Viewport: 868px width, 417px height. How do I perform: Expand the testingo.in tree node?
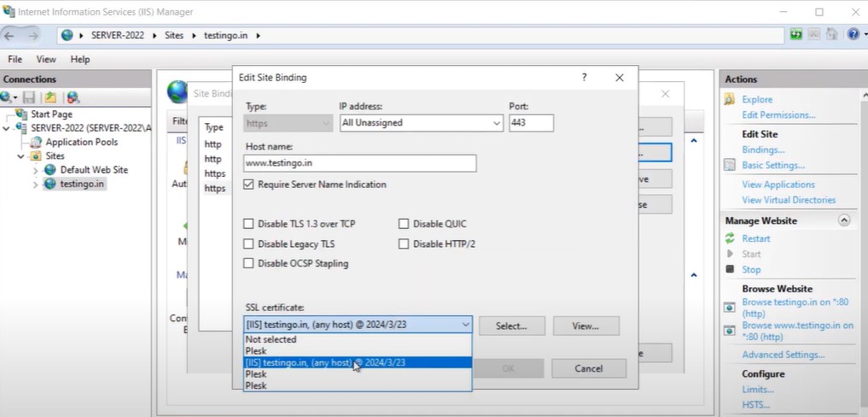pos(36,184)
